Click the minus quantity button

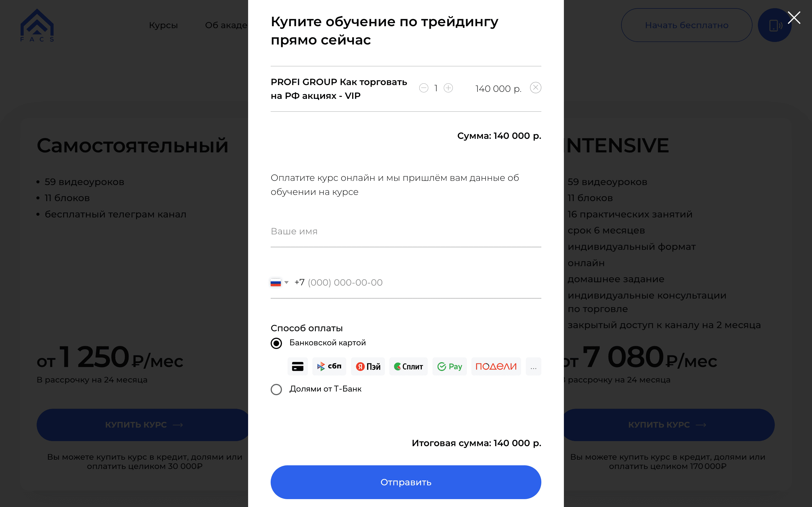coord(423,88)
